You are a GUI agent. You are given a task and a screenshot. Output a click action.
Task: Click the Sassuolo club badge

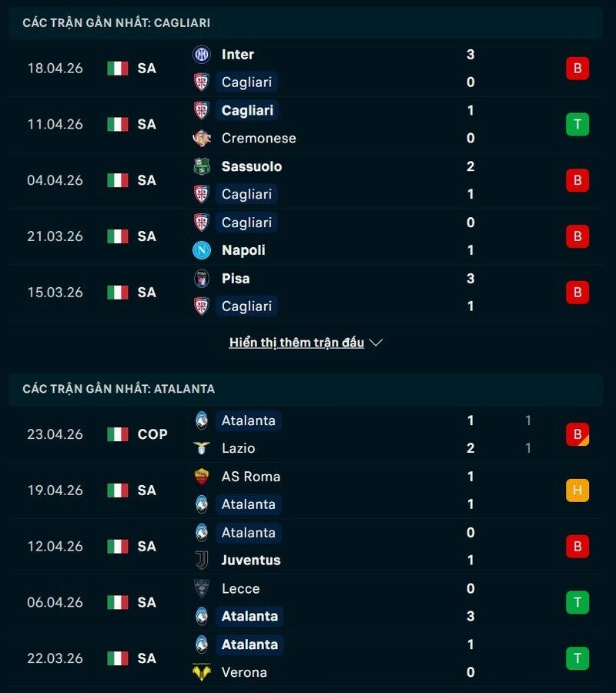point(203,166)
